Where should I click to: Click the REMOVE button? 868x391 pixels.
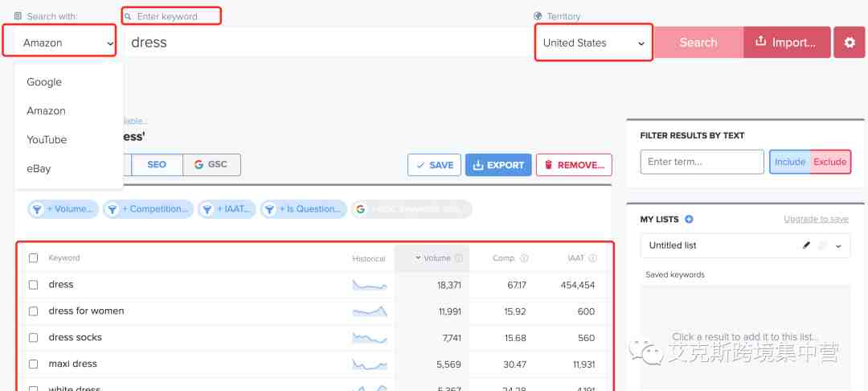coord(574,165)
